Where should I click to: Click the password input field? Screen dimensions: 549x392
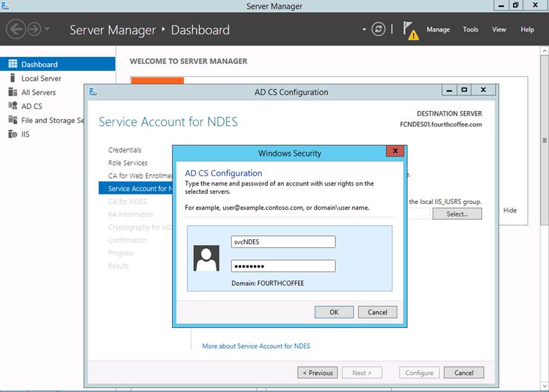tap(283, 266)
